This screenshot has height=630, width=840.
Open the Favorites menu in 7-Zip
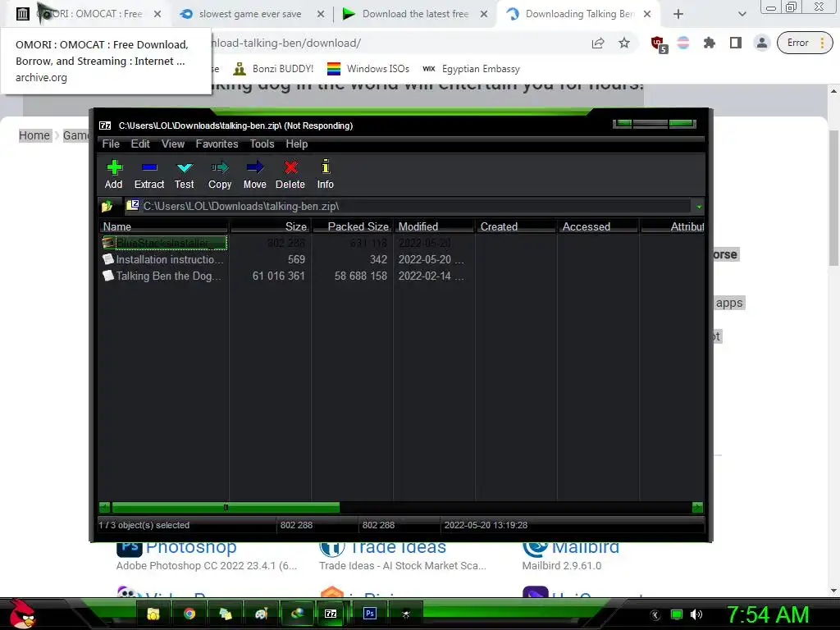pos(217,144)
